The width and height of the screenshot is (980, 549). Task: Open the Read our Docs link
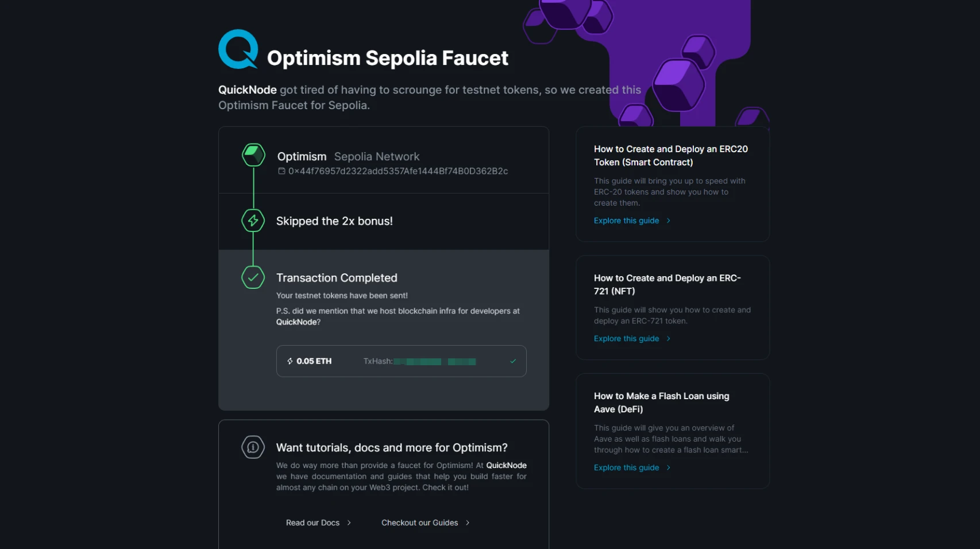(x=313, y=523)
